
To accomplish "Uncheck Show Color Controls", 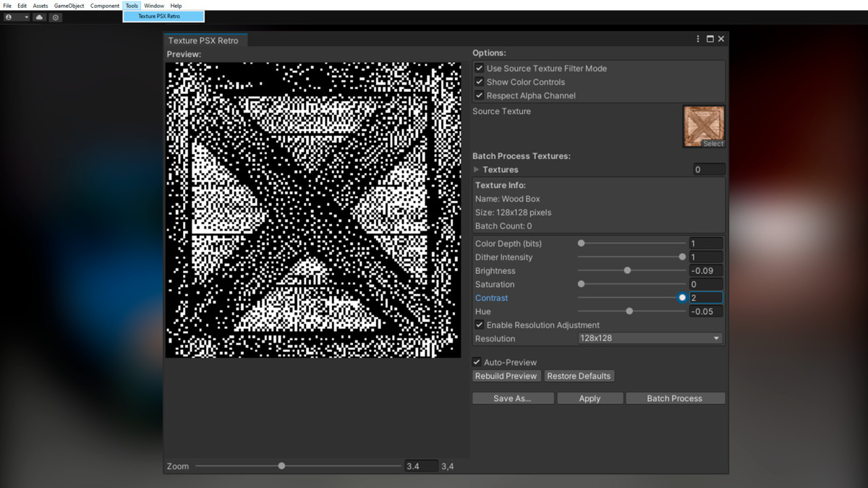I will [479, 82].
